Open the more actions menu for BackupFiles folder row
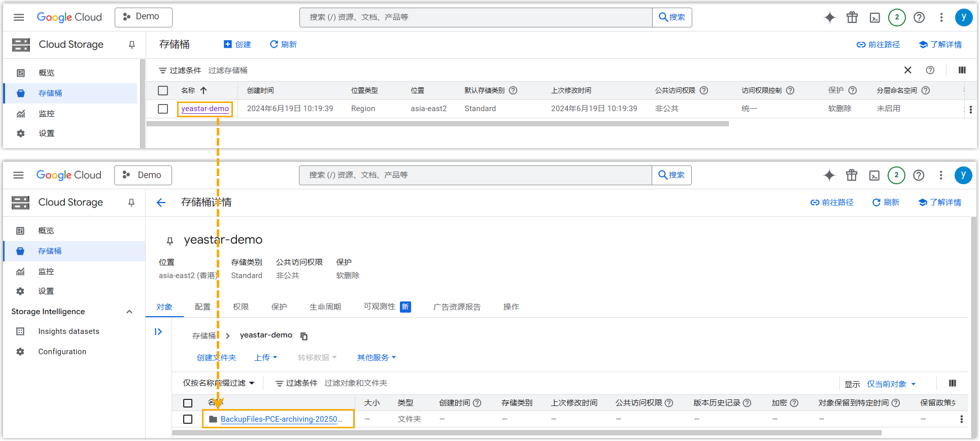 point(961,419)
